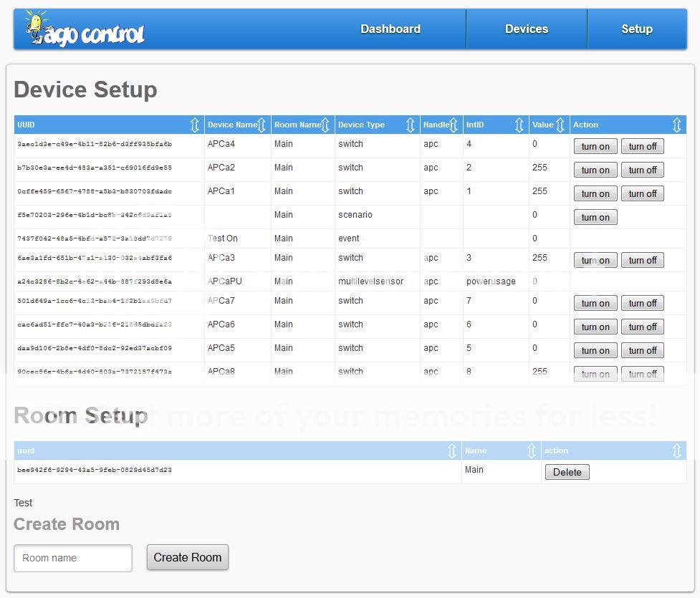Sort by Handler column arrows
700x598 pixels.
[x=454, y=125]
